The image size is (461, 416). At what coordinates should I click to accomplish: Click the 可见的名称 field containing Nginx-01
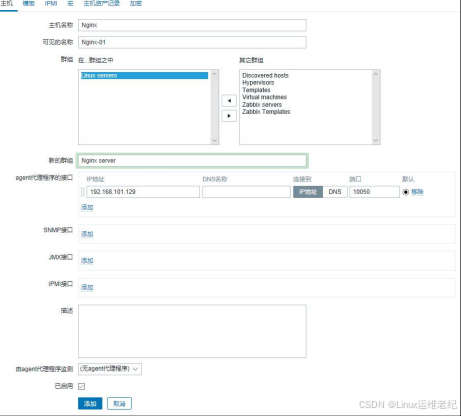[192, 42]
